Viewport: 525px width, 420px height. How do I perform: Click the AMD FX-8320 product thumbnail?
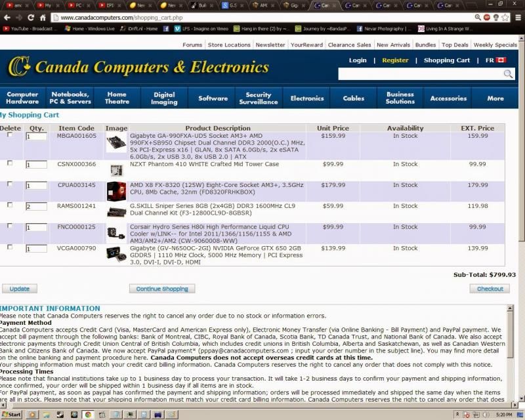(116, 191)
